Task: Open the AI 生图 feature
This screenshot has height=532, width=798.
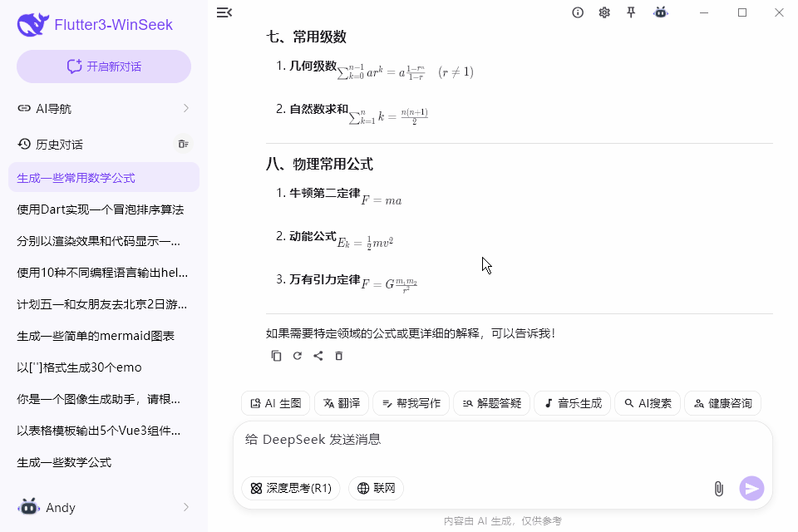Action: [x=275, y=402]
